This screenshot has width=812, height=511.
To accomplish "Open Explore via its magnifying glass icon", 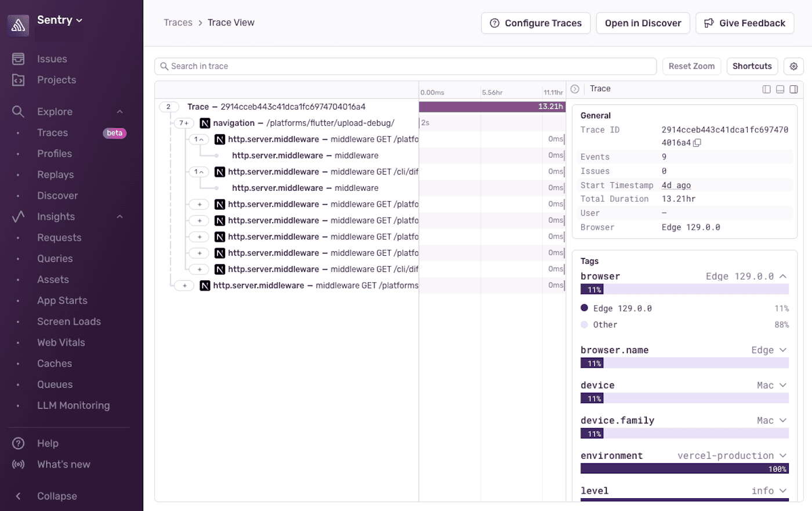I will click(19, 111).
